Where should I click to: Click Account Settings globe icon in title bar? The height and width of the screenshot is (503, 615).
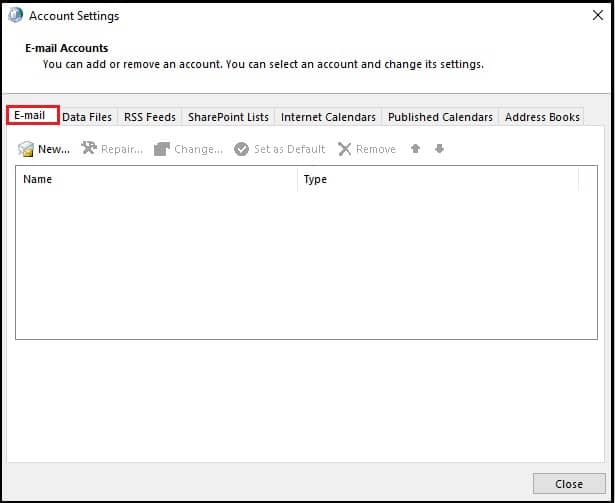pyautogui.click(x=16, y=15)
